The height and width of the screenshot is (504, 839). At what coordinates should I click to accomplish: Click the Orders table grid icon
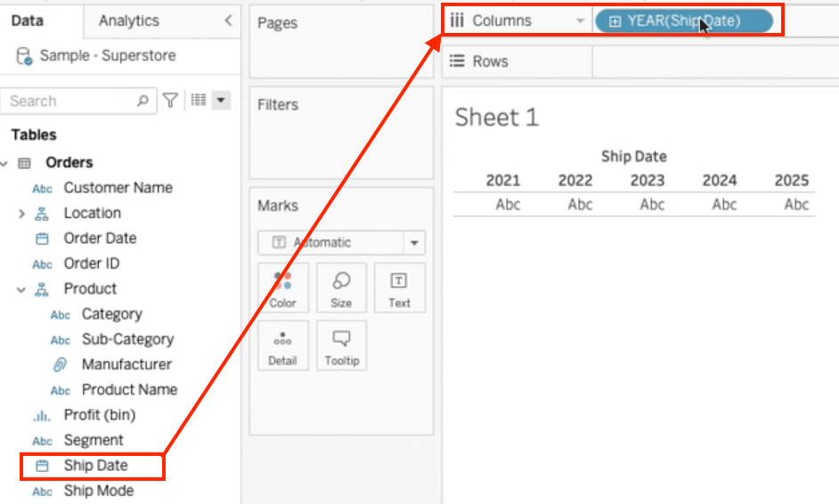[25, 163]
